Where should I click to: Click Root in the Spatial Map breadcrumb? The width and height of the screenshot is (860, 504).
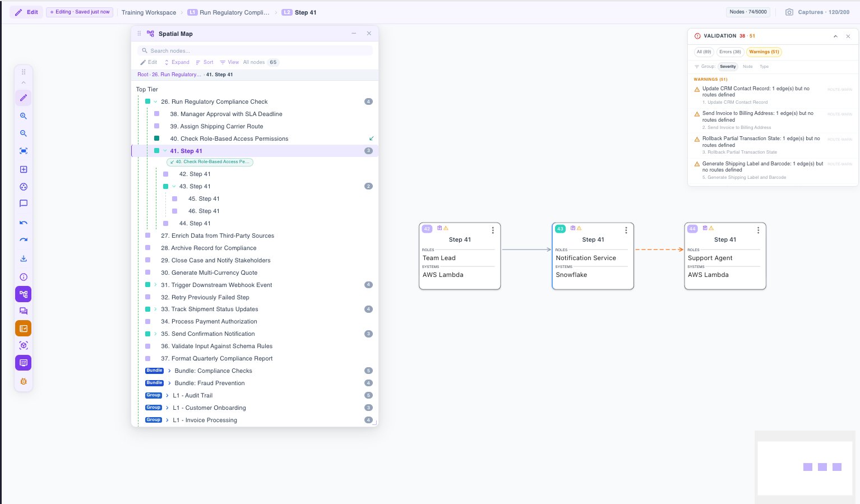point(142,75)
